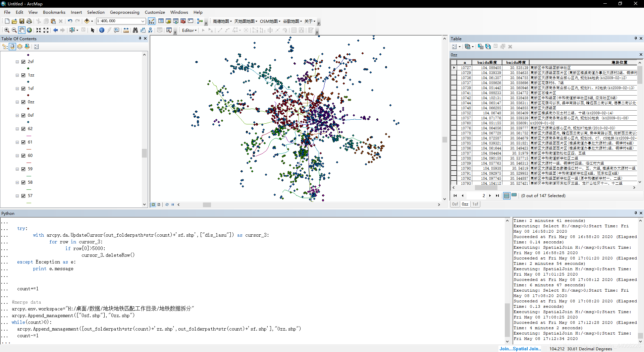Open the ArcToolbox red toolbox icon
The image size is (644, 352).
[x=183, y=21]
